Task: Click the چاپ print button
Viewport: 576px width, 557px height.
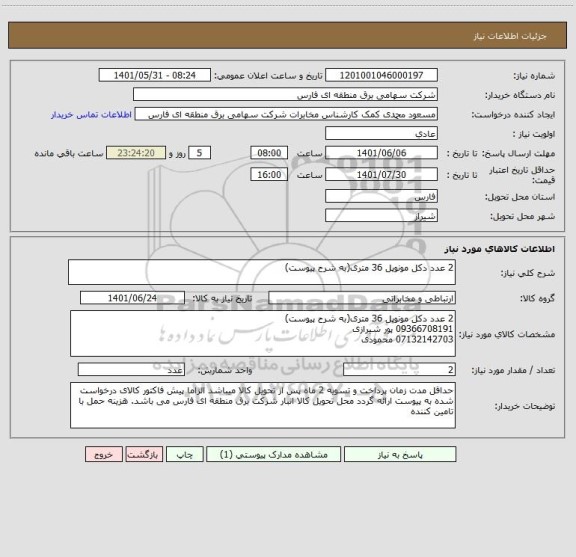Action: (x=184, y=454)
